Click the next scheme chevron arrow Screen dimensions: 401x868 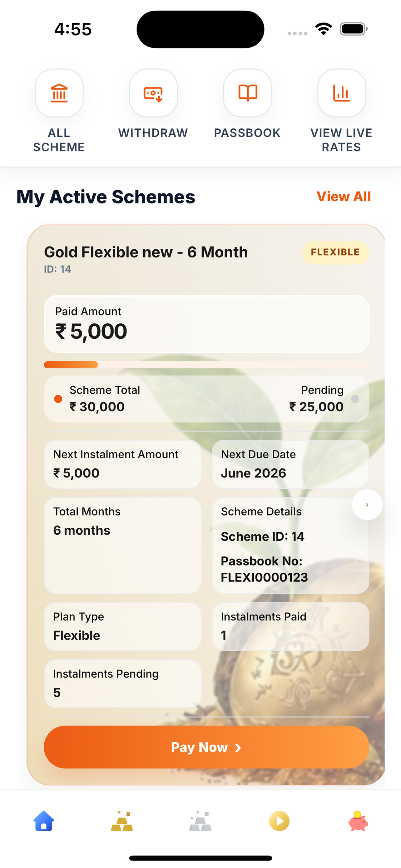tap(367, 504)
